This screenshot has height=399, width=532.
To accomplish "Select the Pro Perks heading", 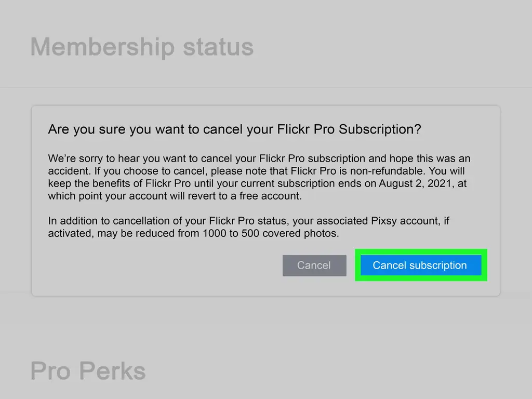I will pyautogui.click(x=88, y=371).
